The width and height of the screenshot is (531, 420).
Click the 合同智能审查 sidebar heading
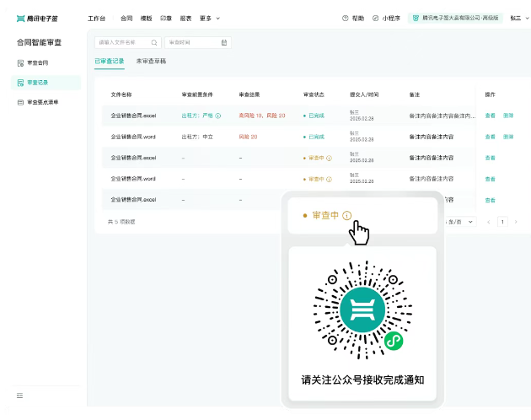pyautogui.click(x=40, y=42)
